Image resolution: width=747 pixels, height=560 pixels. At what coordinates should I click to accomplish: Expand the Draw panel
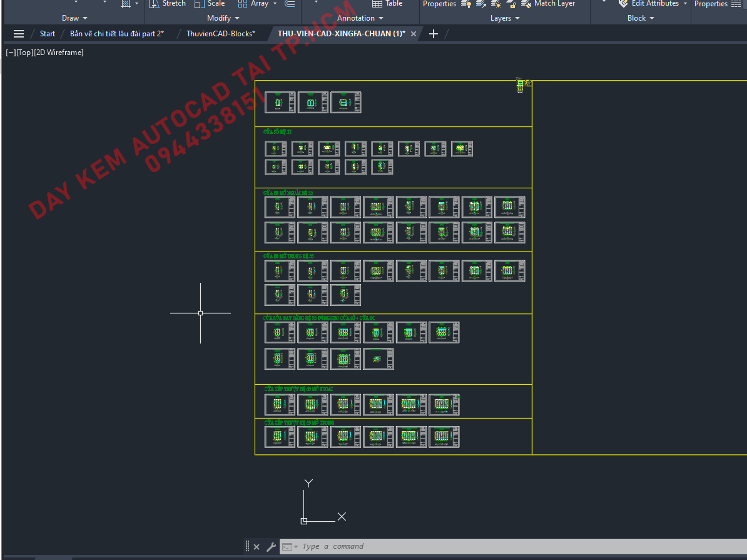75,18
